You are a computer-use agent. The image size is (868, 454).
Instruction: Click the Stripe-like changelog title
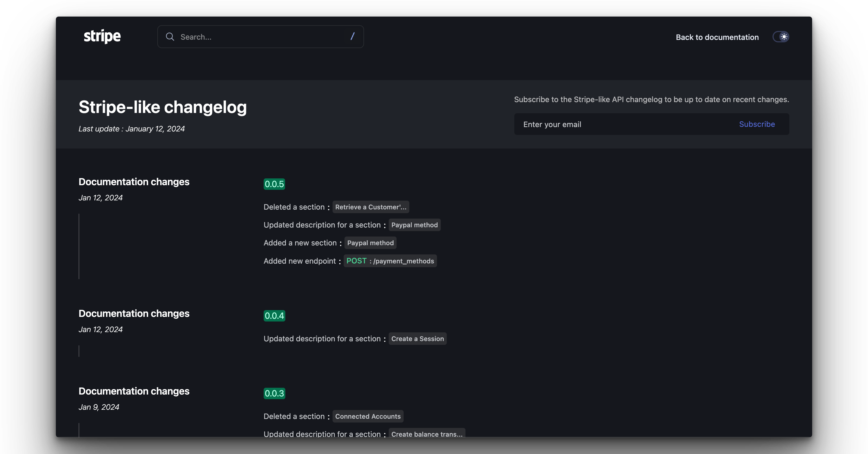pos(162,107)
